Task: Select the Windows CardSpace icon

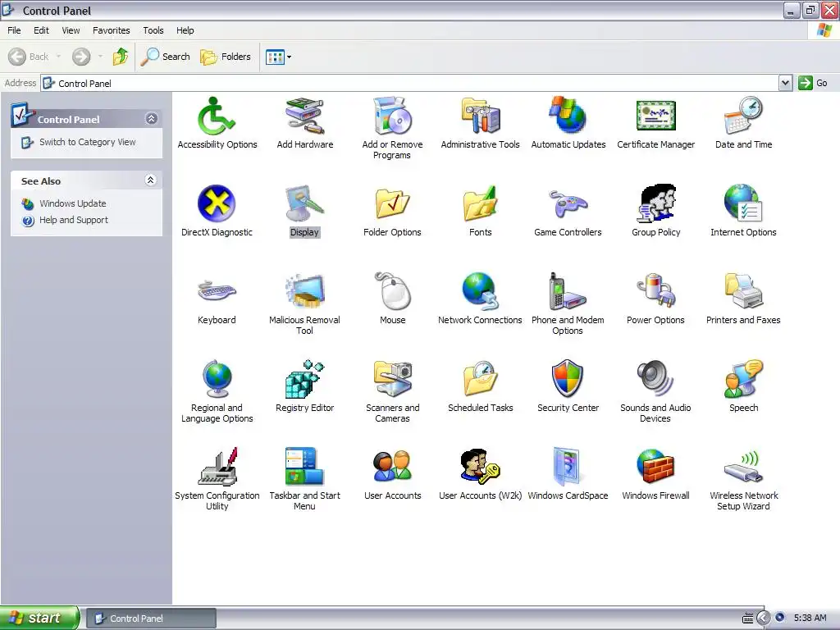Action: pyautogui.click(x=568, y=467)
